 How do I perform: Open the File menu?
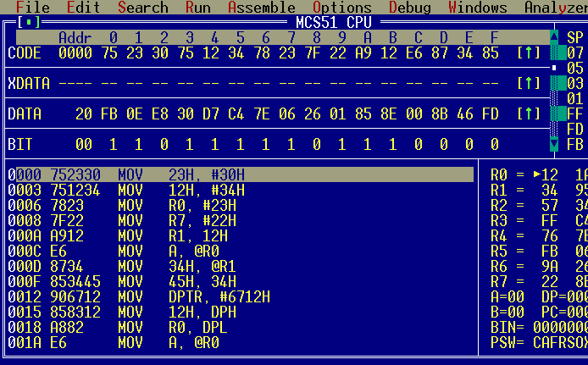(x=33, y=8)
